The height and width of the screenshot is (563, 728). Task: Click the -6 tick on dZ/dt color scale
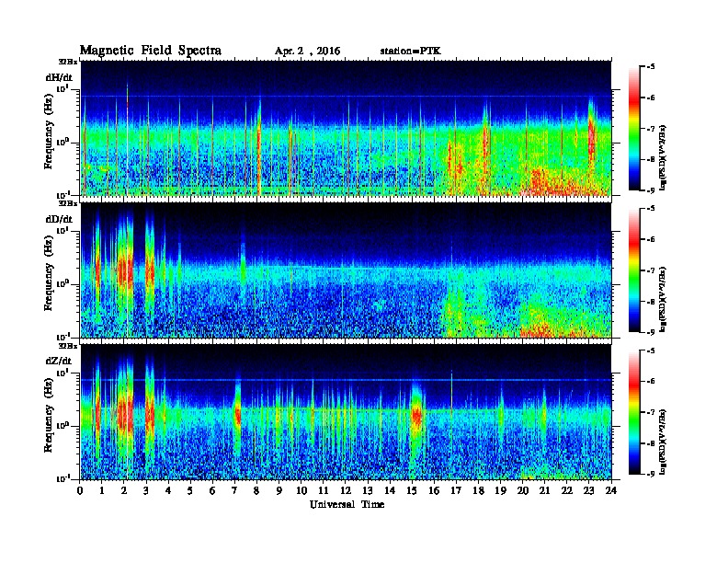coord(651,381)
